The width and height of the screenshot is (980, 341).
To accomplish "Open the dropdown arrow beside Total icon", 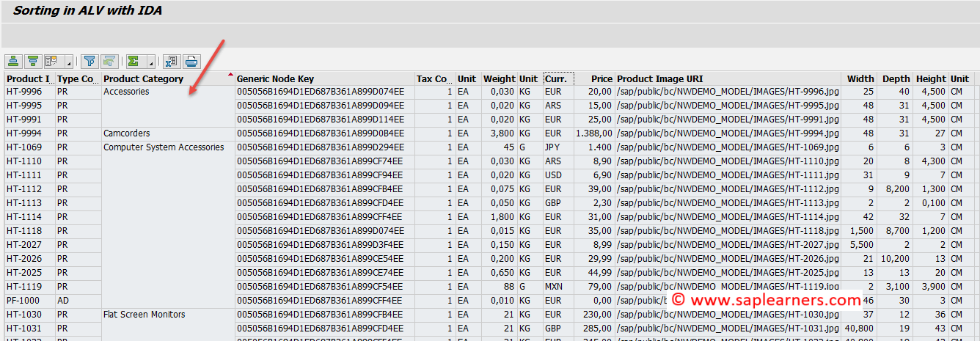I will pos(150,62).
